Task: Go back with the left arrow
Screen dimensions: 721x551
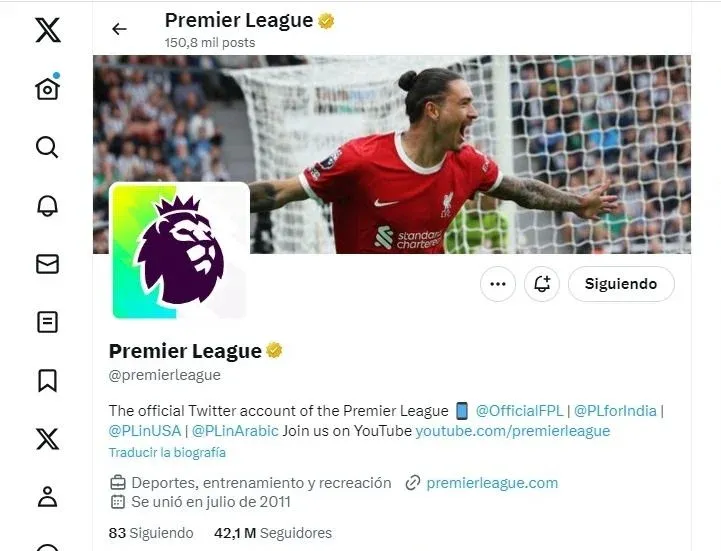Action: (x=119, y=29)
